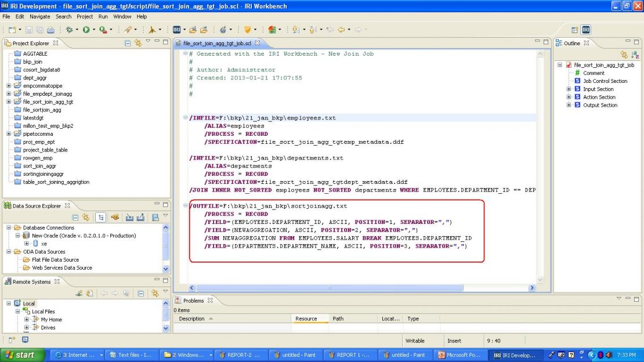Expand Output Section in Outline
This screenshot has height=362, width=644.
click(x=569, y=105)
